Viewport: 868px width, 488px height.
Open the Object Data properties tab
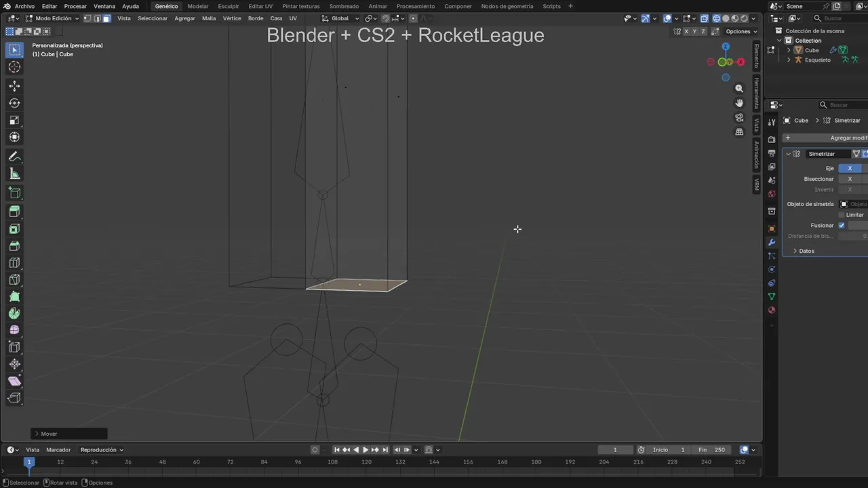tap(771, 297)
